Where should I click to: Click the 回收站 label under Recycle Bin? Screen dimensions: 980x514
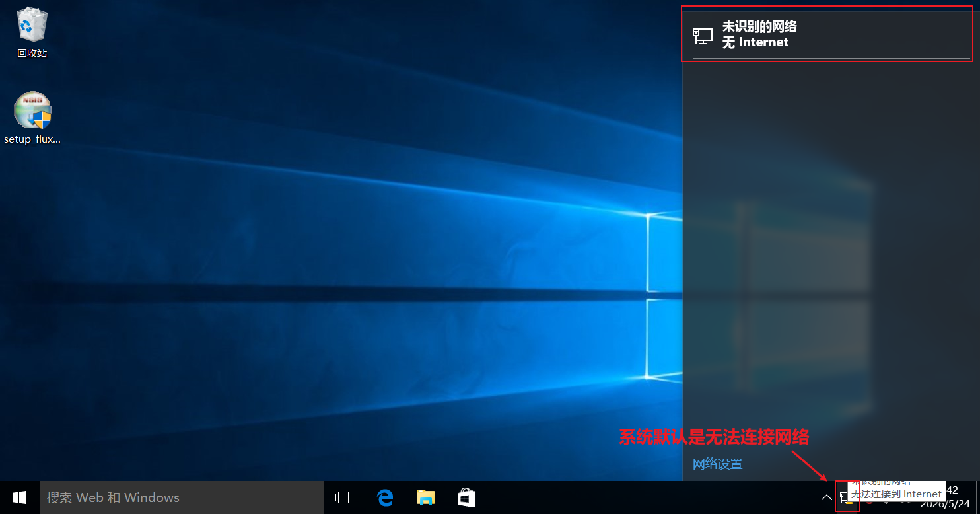(x=32, y=54)
